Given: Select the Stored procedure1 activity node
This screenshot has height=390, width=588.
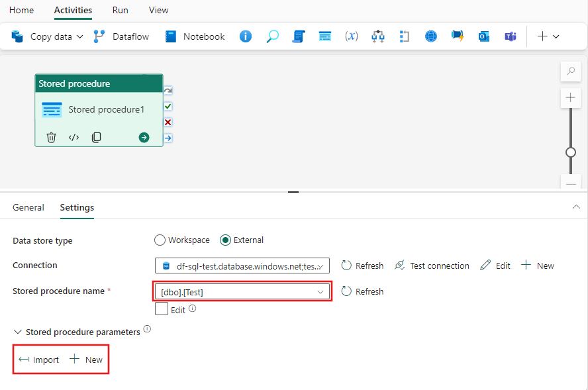Looking at the screenshot, I should (x=99, y=111).
